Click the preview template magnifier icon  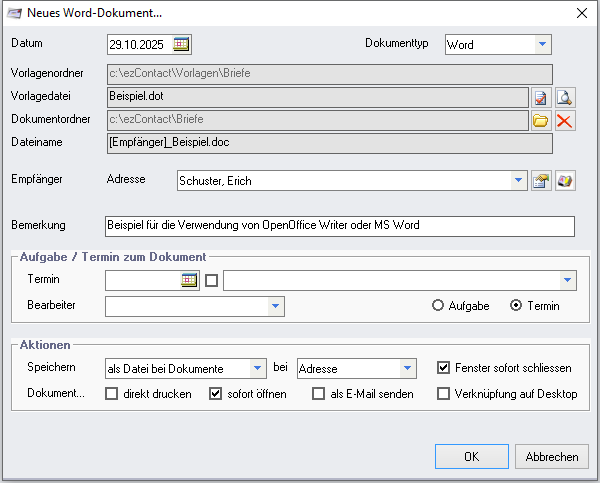point(565,97)
